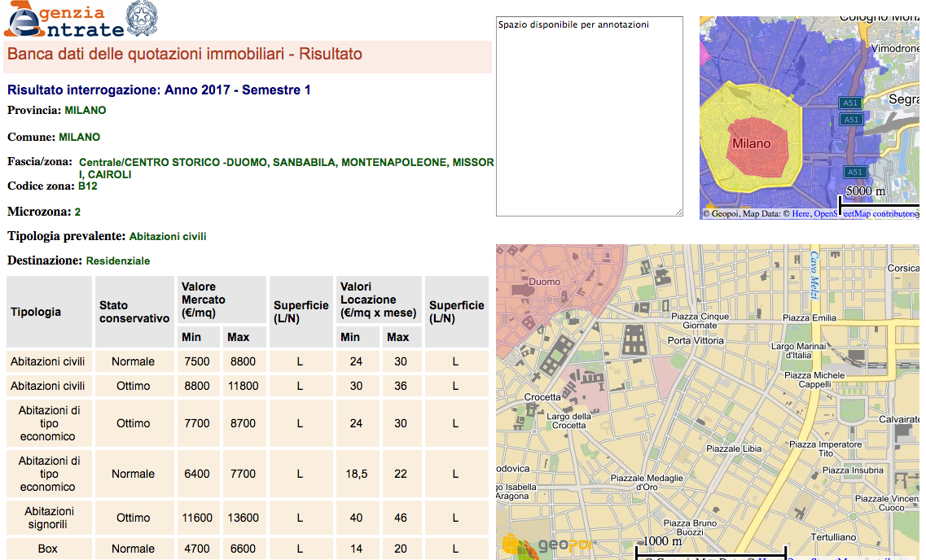Screen dimensions: 926x560
Task: Click the Tipologia column header
Action: pyautogui.click(x=50, y=312)
